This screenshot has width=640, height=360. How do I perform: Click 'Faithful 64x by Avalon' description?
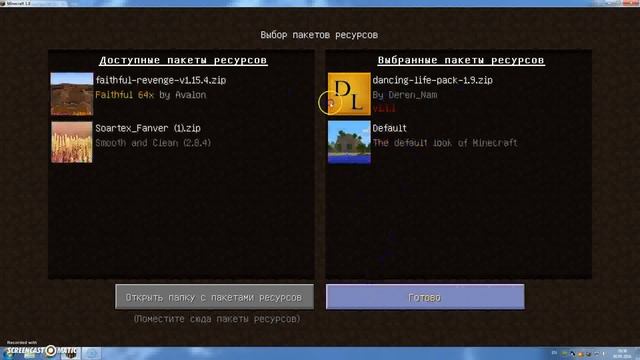pos(151,95)
